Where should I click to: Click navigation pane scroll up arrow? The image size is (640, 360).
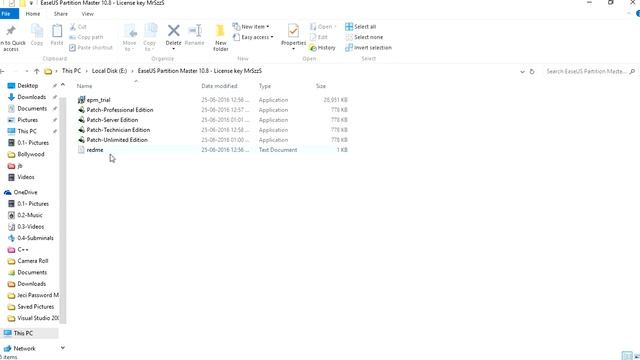pos(63,85)
